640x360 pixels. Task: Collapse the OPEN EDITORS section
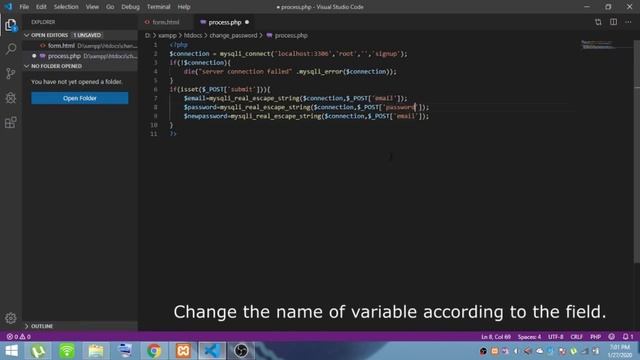(x=80, y=35)
